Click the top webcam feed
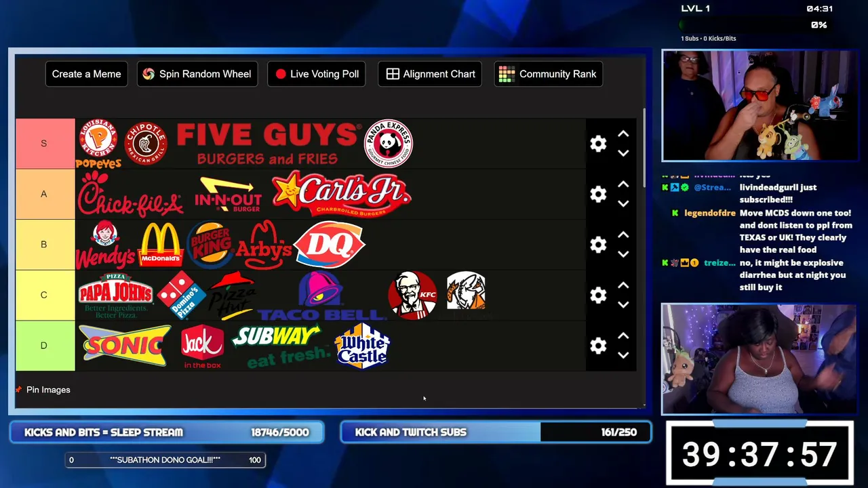The width and height of the screenshot is (868, 488). click(759, 106)
